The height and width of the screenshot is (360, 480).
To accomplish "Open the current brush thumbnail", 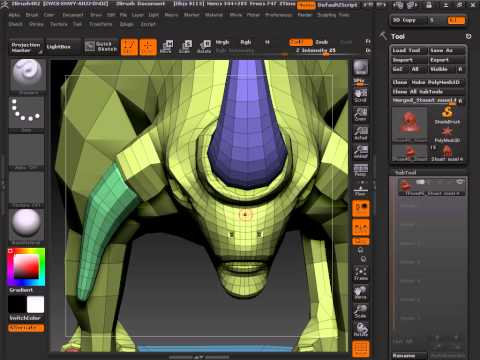I will 27,76.
